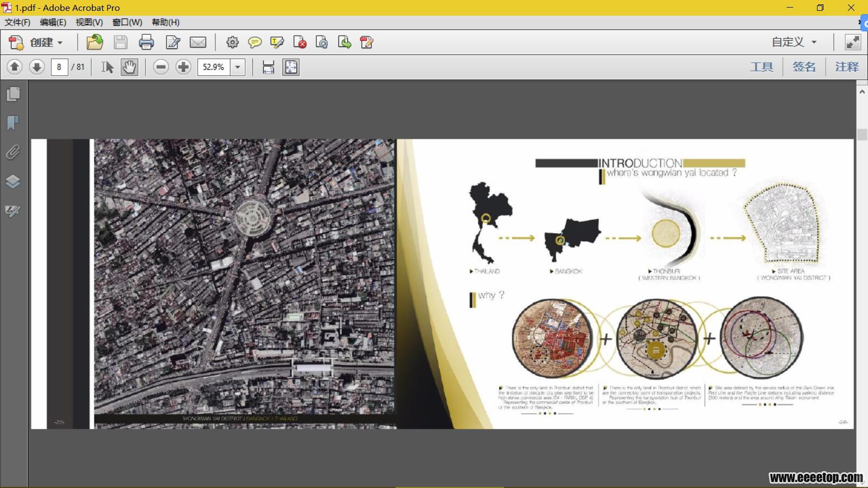Open the 编辑(E) menu
The image size is (868, 488).
(53, 22)
